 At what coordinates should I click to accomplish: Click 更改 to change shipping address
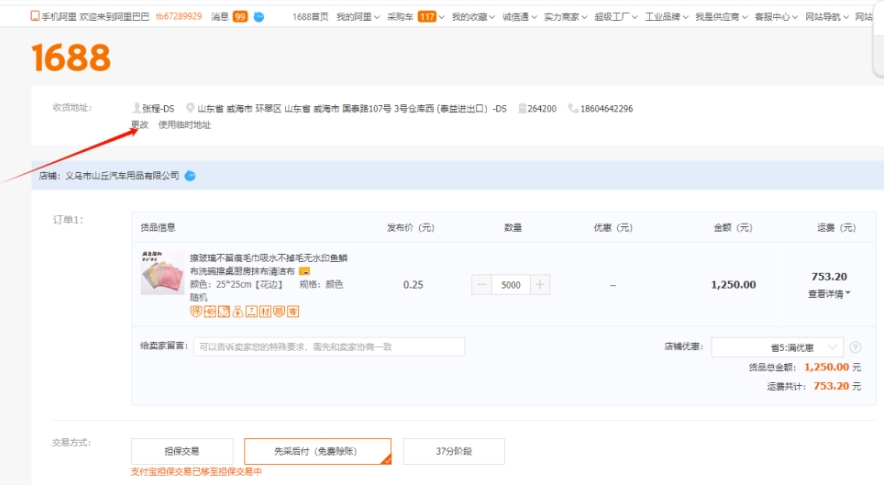(140, 125)
